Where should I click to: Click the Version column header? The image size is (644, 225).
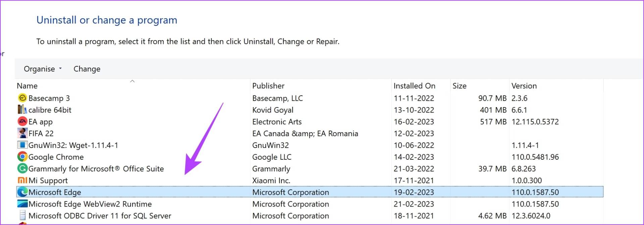(x=524, y=86)
